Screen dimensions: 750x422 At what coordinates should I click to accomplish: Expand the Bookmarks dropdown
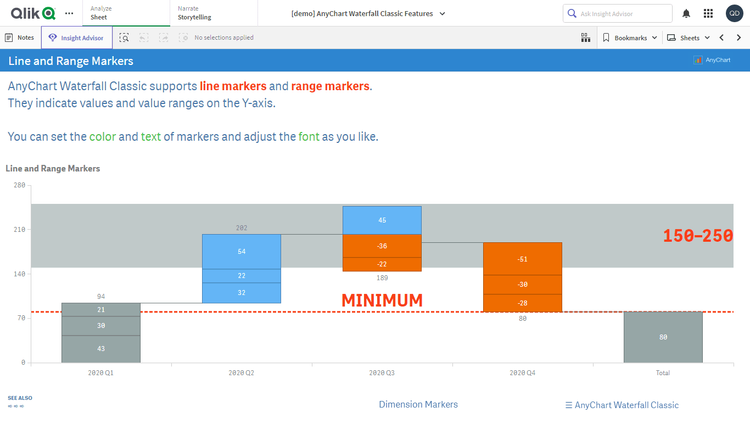pos(630,37)
